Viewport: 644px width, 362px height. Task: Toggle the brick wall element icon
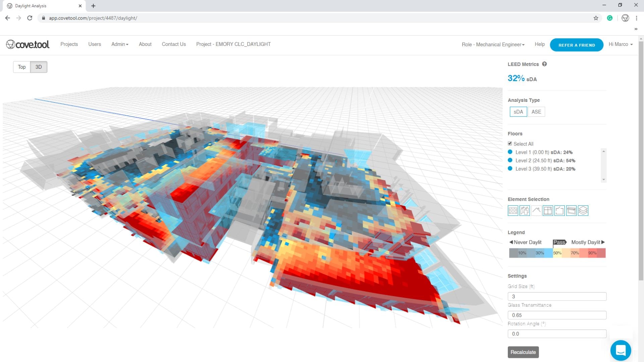point(513,210)
